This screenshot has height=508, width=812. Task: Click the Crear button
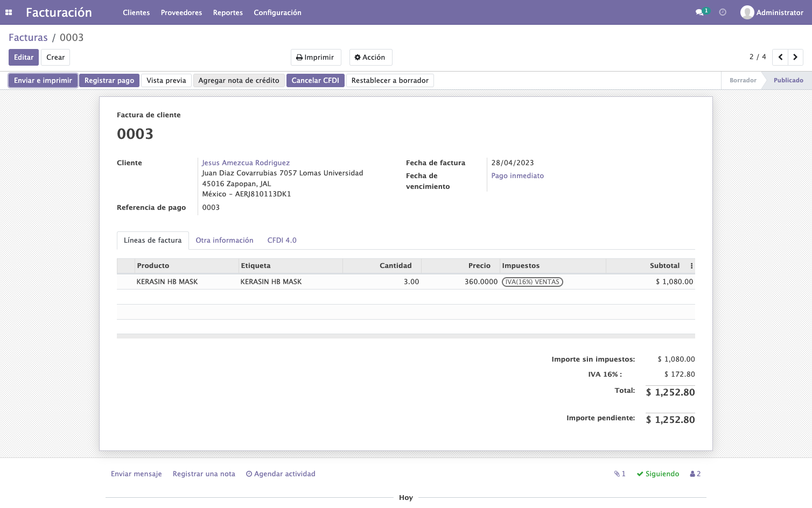tap(55, 58)
